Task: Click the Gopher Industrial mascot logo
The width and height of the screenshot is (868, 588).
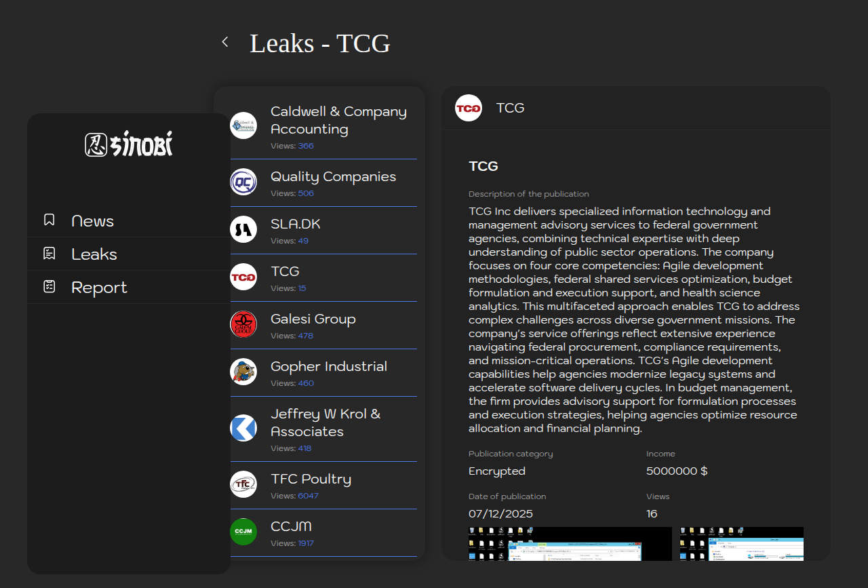Action: (x=243, y=372)
